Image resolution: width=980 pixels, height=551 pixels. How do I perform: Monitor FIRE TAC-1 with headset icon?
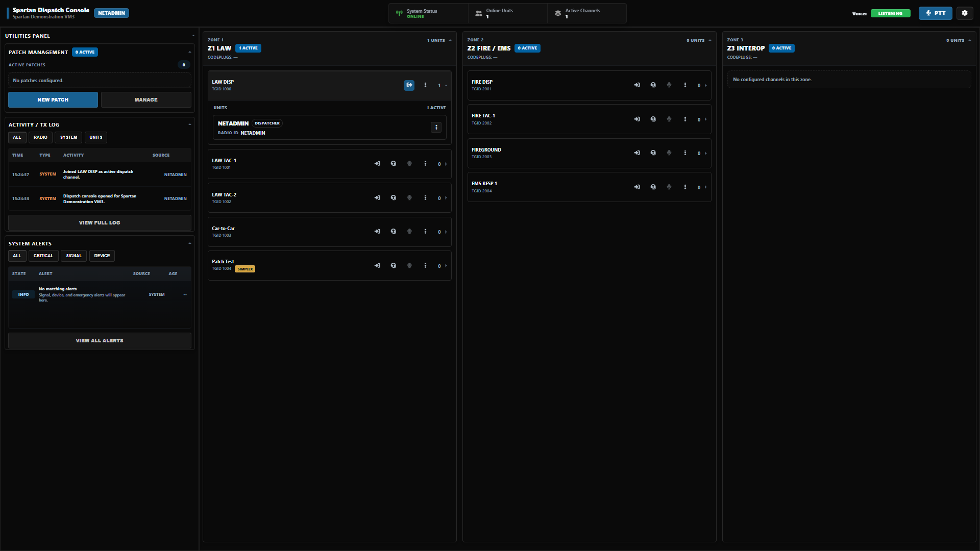coord(653,119)
